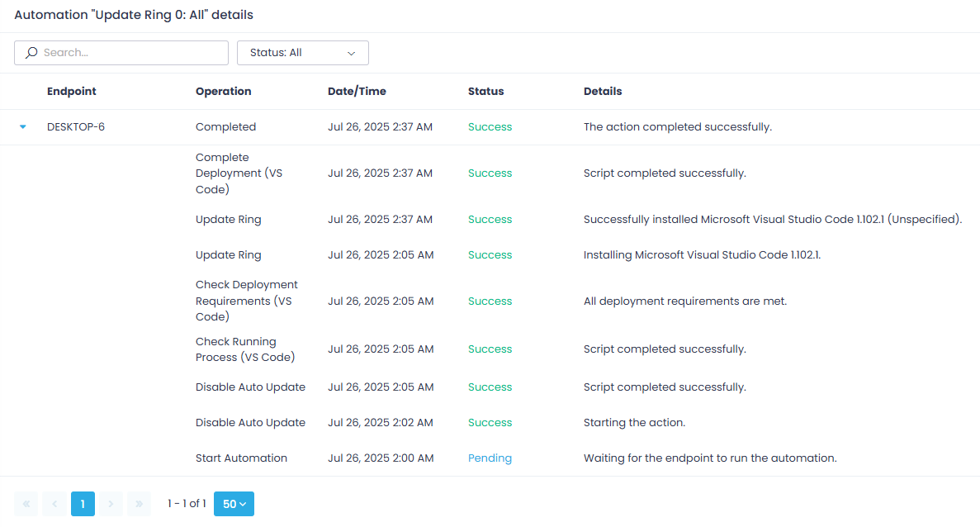Jump to the first page with the double-left arrow

click(x=26, y=503)
